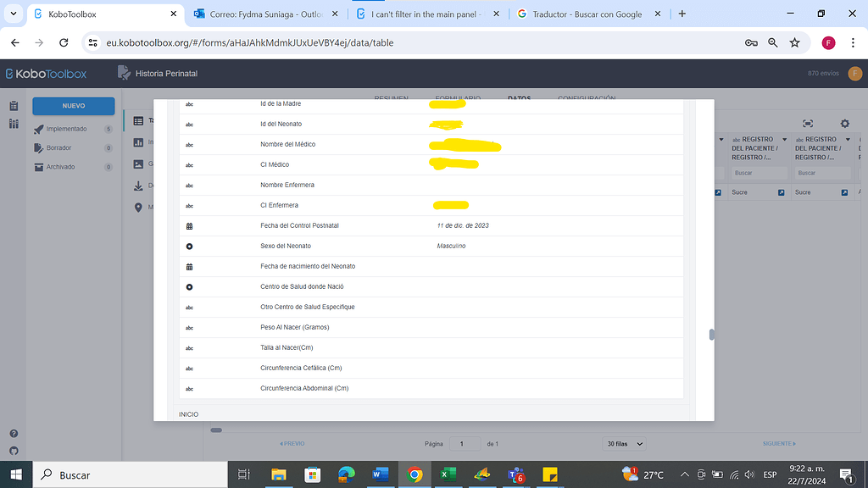Open the 30 filas dropdown
The height and width of the screenshot is (488, 868).
click(623, 443)
